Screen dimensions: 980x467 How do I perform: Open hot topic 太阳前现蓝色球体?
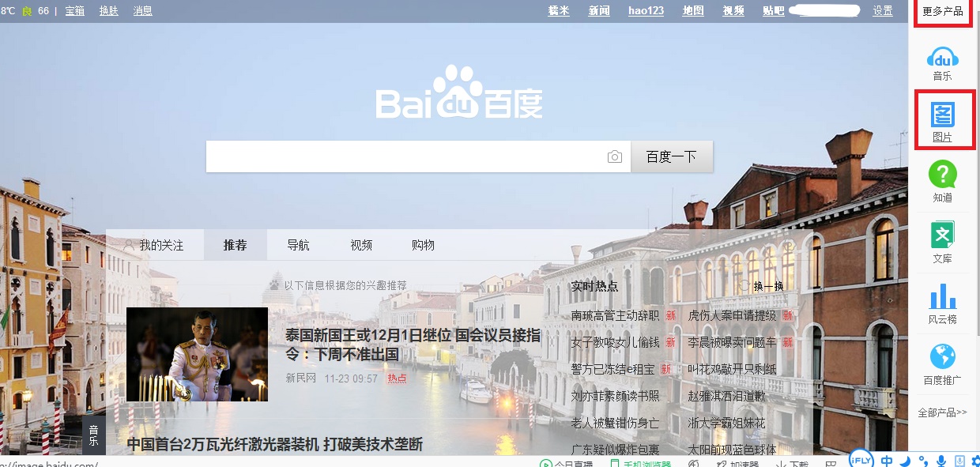pyautogui.click(x=732, y=449)
